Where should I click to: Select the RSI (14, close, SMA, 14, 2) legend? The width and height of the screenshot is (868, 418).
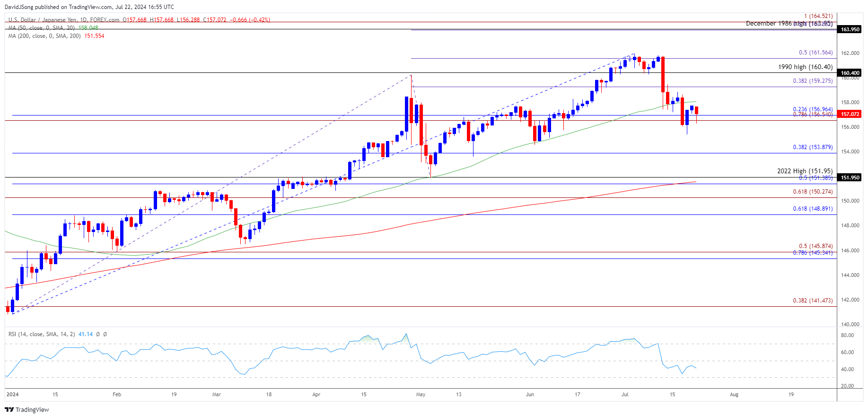(x=42, y=334)
